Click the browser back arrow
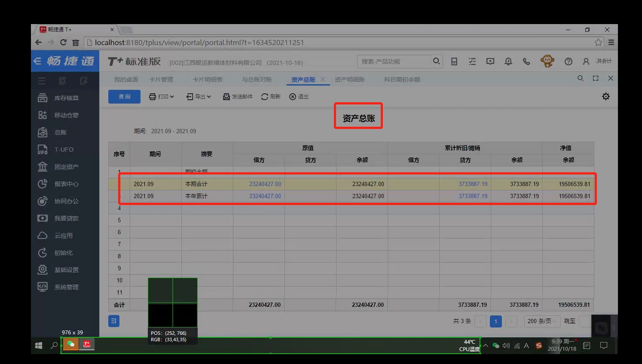This screenshot has width=642, height=364. [38, 42]
